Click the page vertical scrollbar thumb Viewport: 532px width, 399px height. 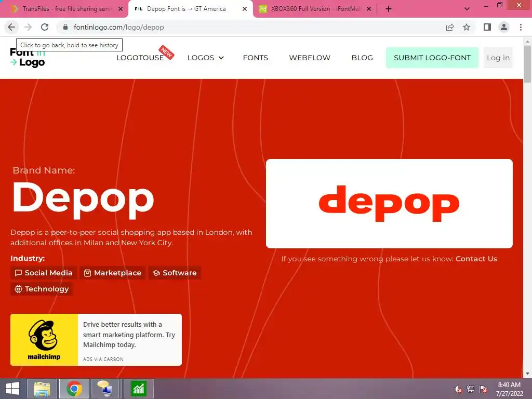527,63
